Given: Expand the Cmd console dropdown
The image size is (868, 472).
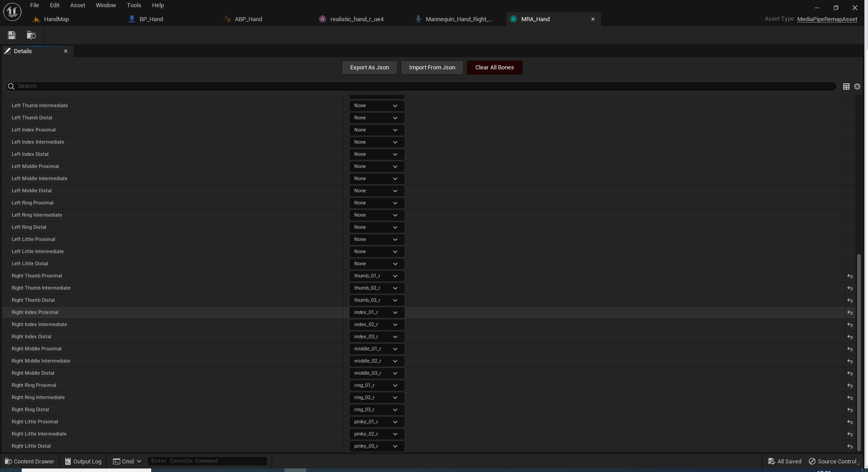Looking at the screenshot, I should [139, 461].
